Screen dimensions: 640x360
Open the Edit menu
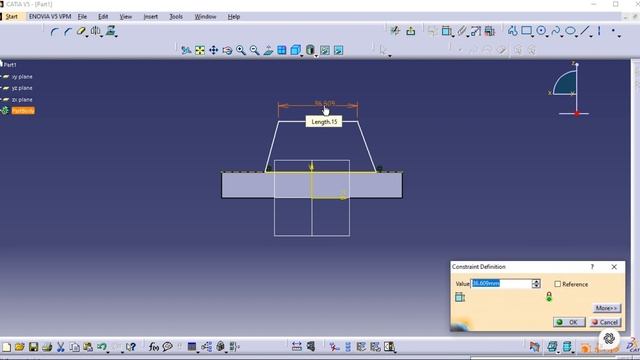click(x=103, y=17)
